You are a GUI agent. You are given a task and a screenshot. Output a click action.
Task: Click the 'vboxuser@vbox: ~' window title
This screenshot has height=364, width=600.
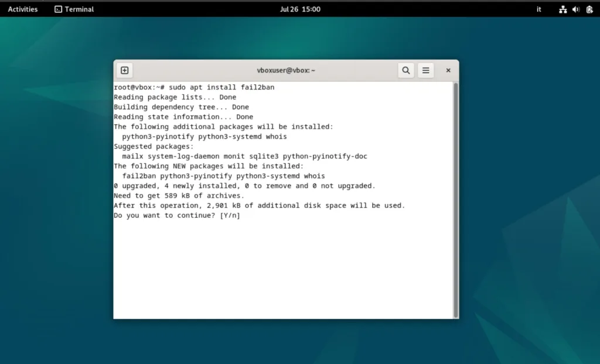pos(286,70)
